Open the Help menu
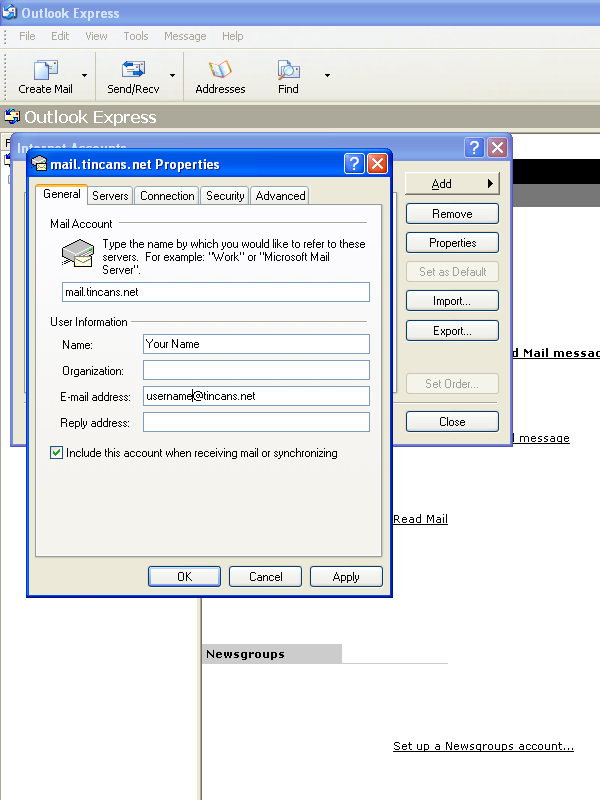Screen dimensions: 600x800 pyautogui.click(x=233, y=36)
